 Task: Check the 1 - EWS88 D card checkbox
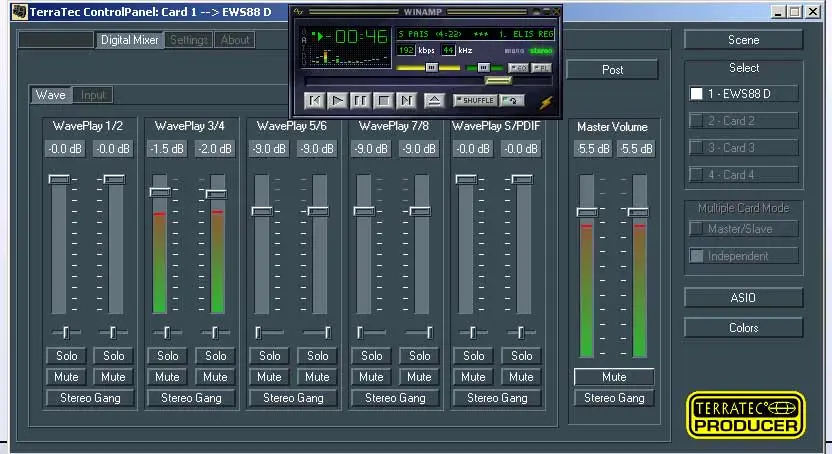tap(696, 94)
